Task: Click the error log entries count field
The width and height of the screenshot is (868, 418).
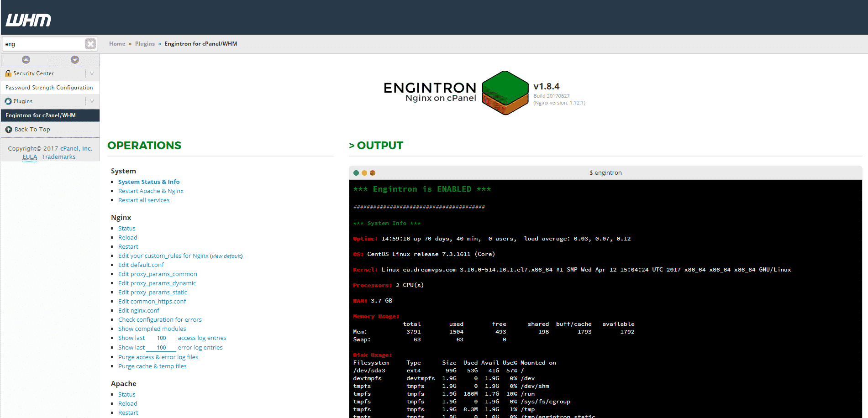Action: 161,348
